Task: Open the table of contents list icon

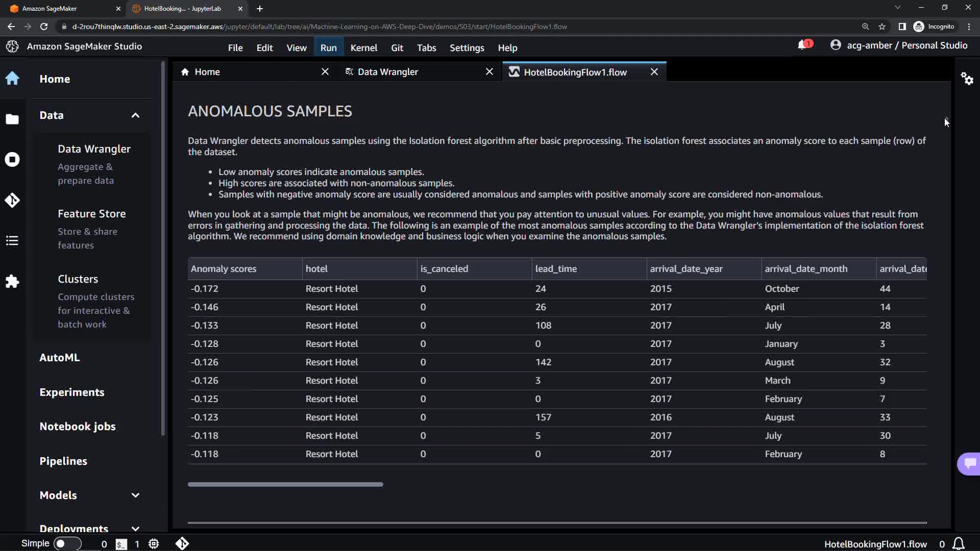Action: pos(12,241)
